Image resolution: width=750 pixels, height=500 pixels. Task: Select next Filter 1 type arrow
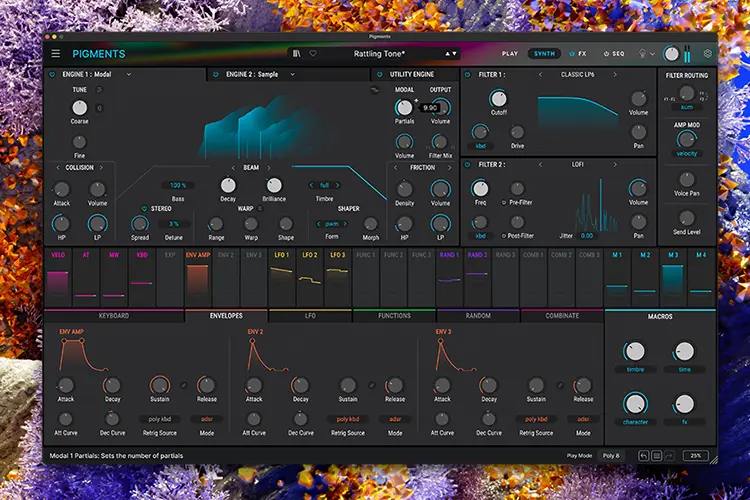tap(615, 75)
